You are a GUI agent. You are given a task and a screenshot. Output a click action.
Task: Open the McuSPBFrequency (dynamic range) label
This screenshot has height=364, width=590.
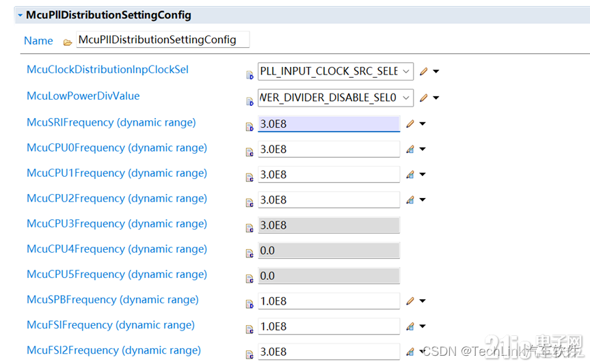pyautogui.click(x=113, y=300)
